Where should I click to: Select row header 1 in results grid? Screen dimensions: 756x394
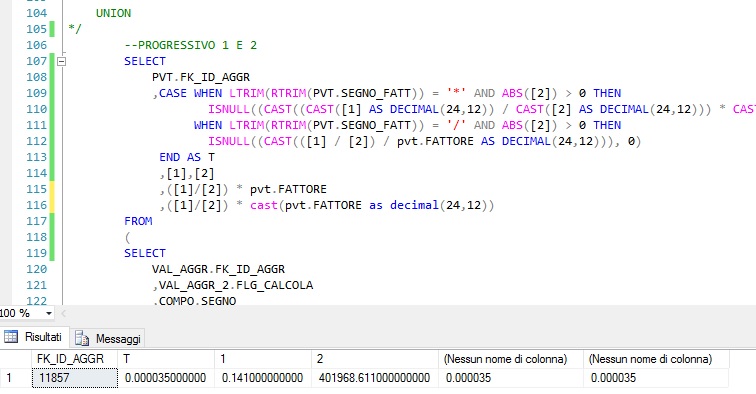16,378
